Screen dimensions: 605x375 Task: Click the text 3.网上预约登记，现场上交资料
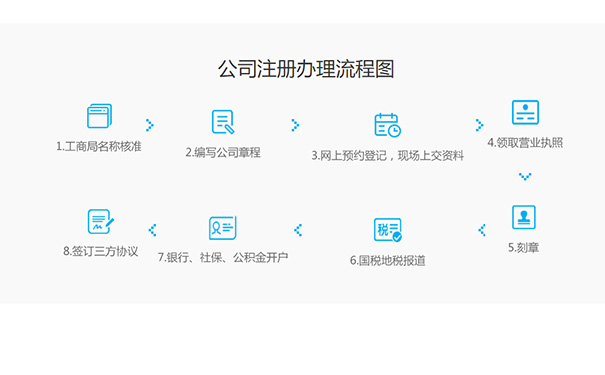click(x=388, y=155)
